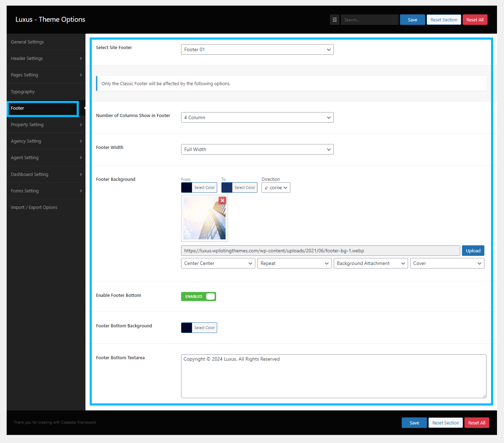Toggle the Enable Footer Bottom switch
The height and width of the screenshot is (443, 504).
coord(198,297)
